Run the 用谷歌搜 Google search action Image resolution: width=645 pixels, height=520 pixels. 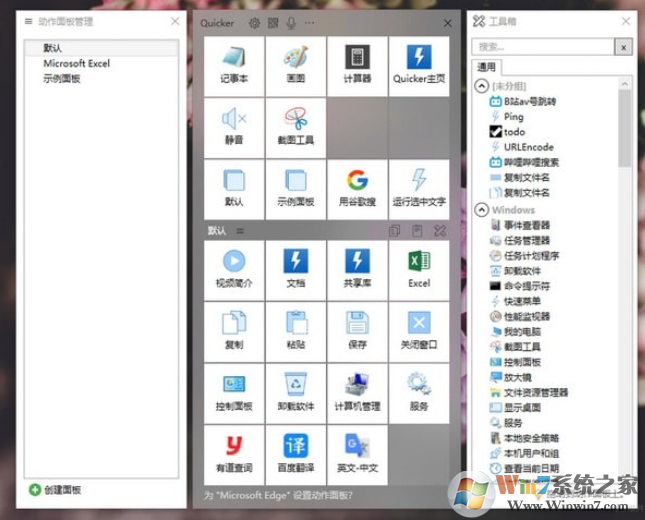click(357, 189)
